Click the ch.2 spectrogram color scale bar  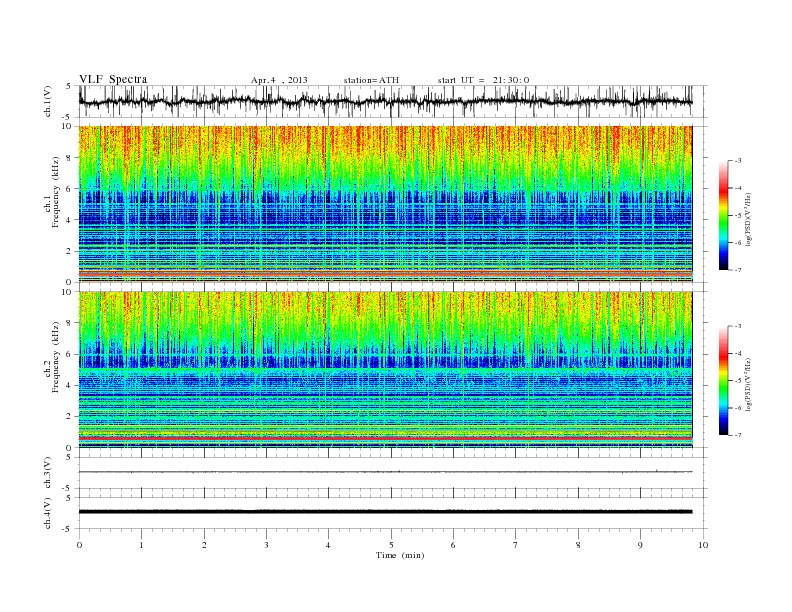click(724, 380)
